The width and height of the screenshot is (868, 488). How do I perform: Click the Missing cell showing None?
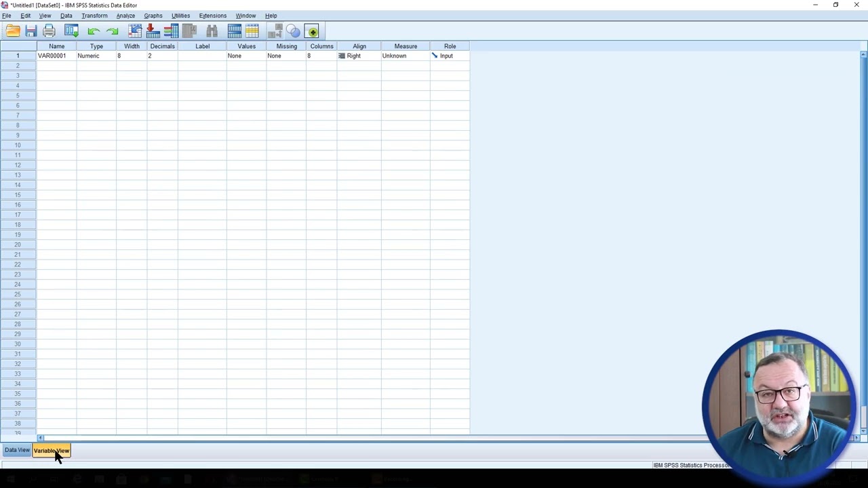click(x=286, y=56)
